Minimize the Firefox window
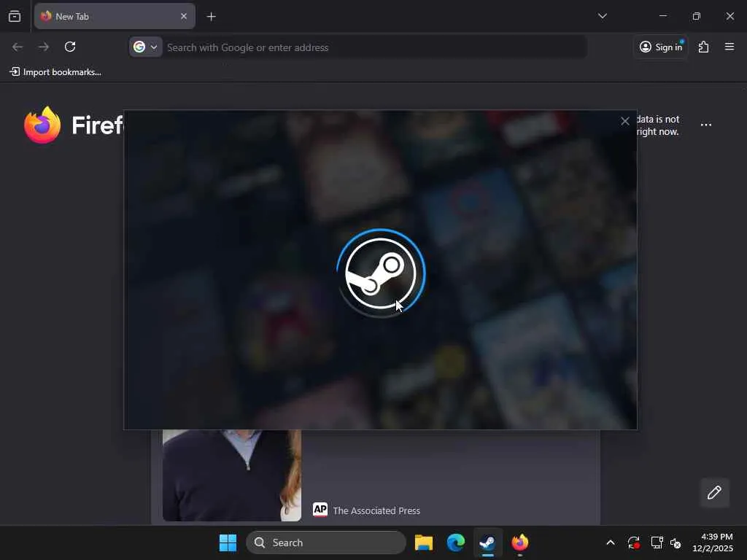 click(662, 16)
